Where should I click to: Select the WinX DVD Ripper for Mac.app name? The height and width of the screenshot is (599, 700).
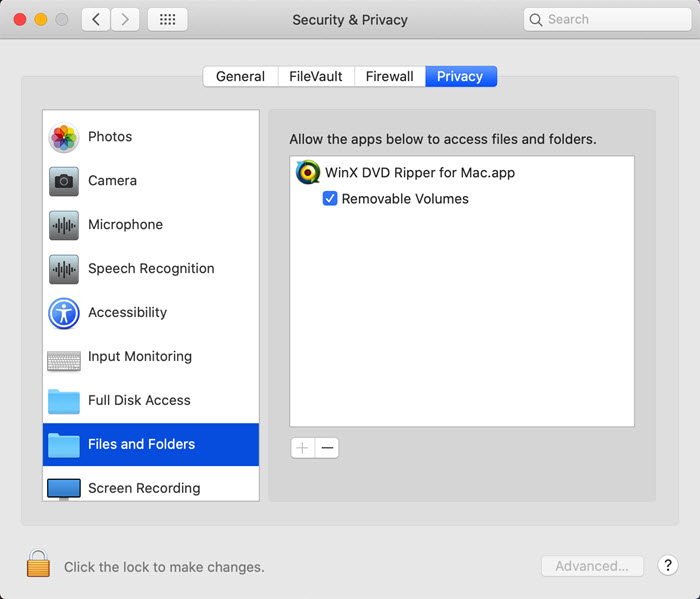point(420,173)
